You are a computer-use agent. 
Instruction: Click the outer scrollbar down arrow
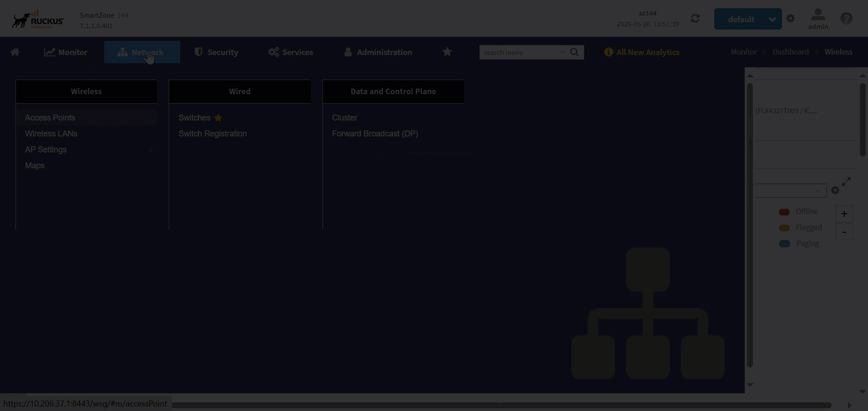coord(863,392)
